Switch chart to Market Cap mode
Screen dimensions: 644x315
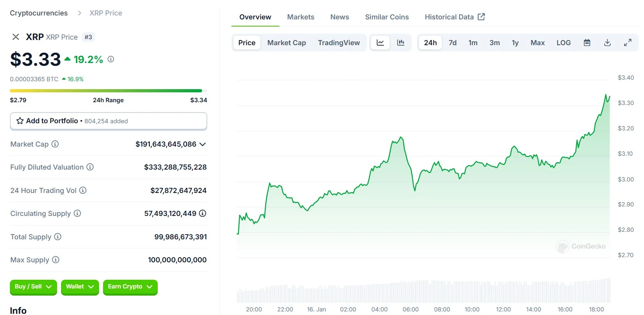pyautogui.click(x=287, y=42)
